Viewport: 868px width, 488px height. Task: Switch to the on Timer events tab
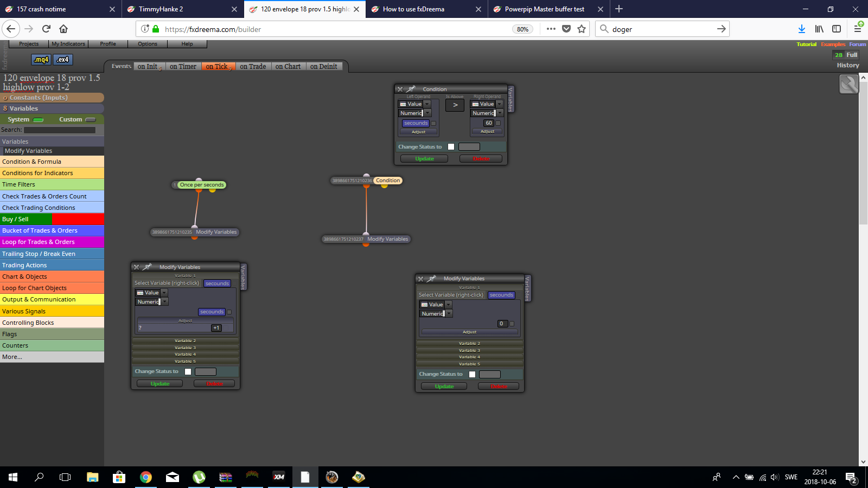point(183,66)
